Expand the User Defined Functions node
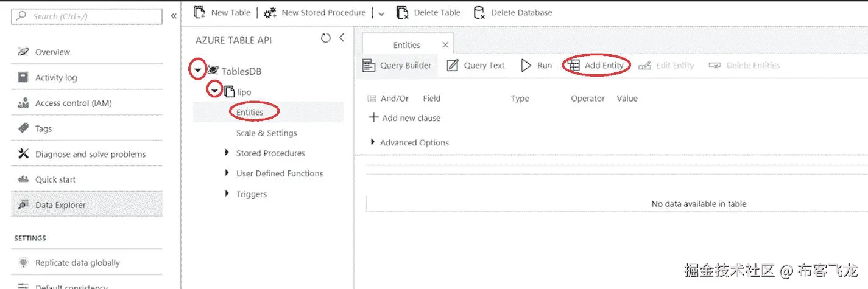This screenshot has height=289, width=868. click(x=227, y=173)
